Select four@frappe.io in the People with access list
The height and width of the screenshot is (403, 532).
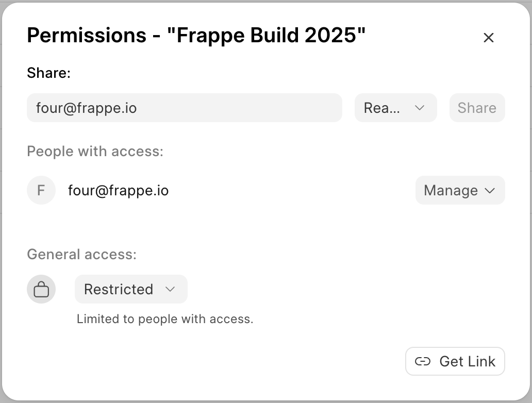tap(118, 191)
